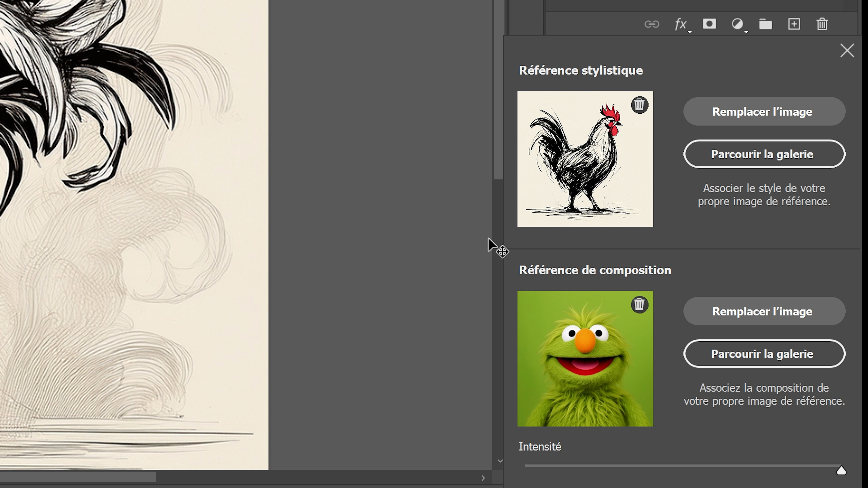Create a new layer
868x488 pixels.
[x=794, y=24]
